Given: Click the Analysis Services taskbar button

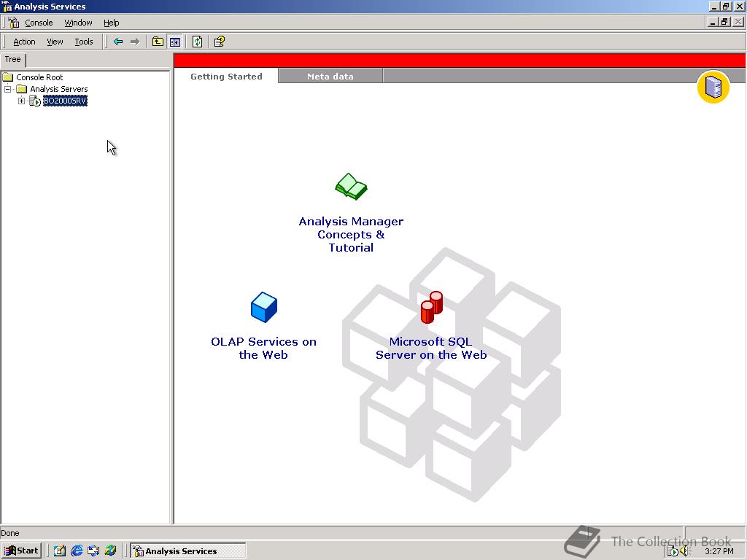Looking at the screenshot, I should [188, 551].
